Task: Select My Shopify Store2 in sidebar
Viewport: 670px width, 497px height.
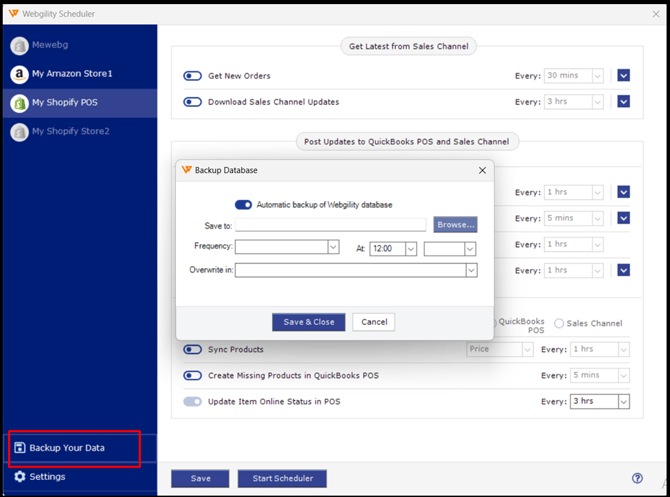Action: click(70, 131)
